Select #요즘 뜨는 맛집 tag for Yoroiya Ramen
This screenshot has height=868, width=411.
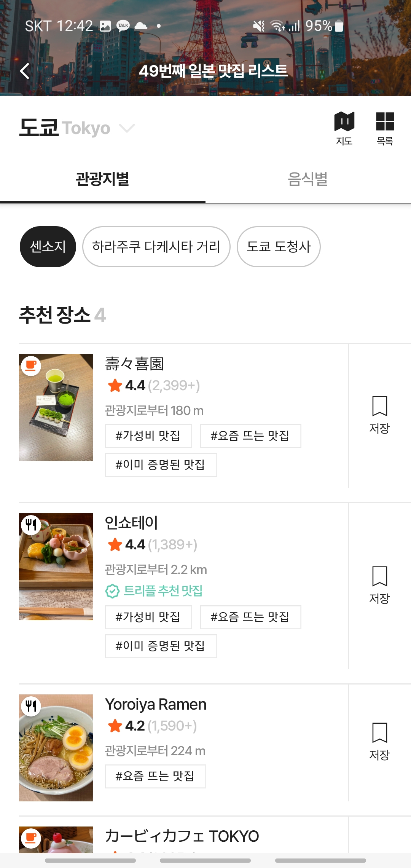(x=155, y=776)
